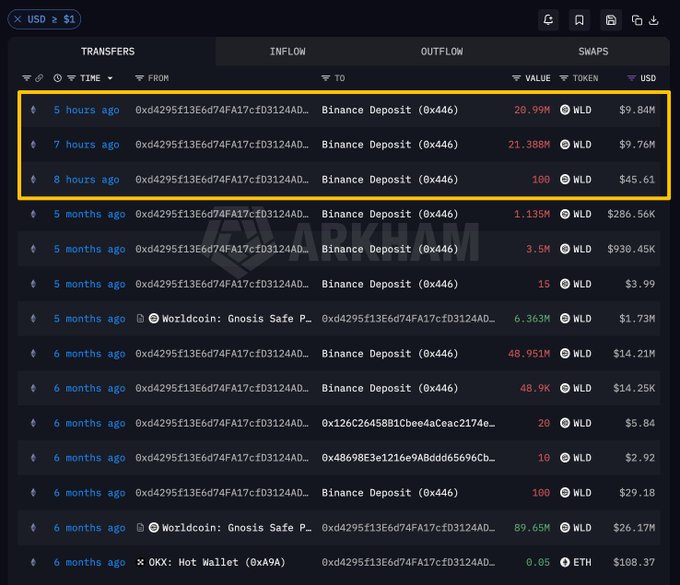Open the USD column filter
680x585 pixels.
tap(631, 78)
